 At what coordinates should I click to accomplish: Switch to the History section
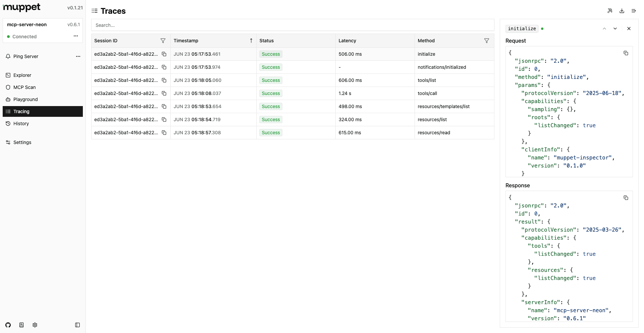(21, 124)
